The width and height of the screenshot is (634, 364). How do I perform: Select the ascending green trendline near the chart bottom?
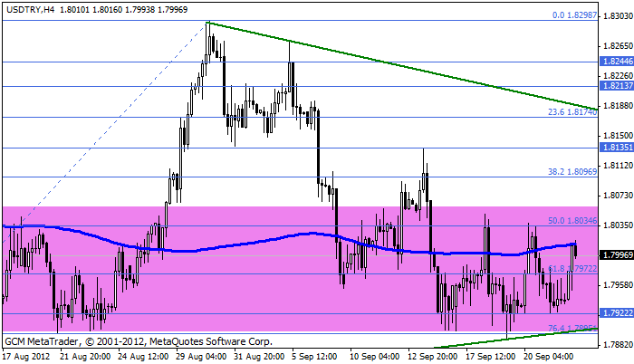(515, 338)
